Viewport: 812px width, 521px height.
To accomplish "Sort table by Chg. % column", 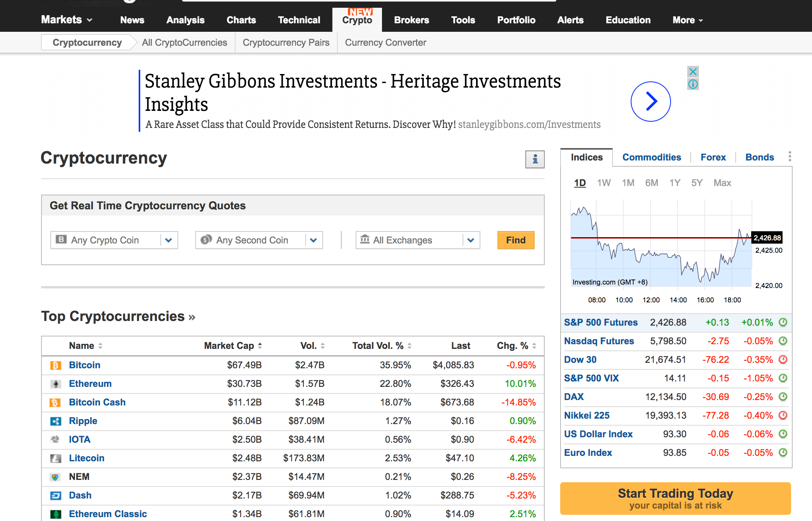I will click(x=516, y=346).
